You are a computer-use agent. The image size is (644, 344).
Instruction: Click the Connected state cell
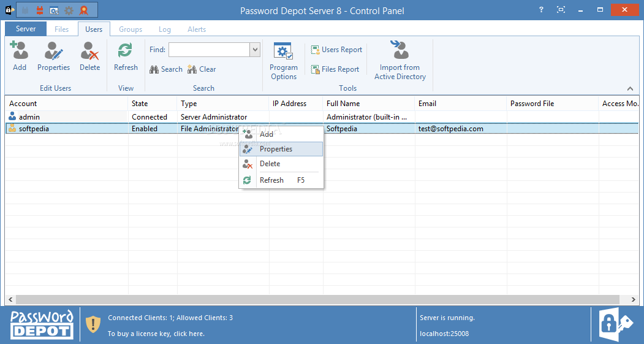(x=150, y=117)
